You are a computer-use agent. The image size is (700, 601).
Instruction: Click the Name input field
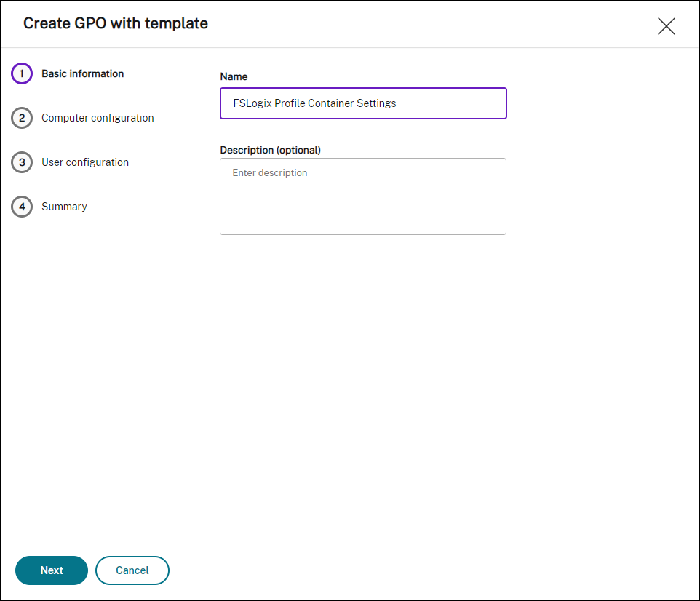[x=363, y=103]
